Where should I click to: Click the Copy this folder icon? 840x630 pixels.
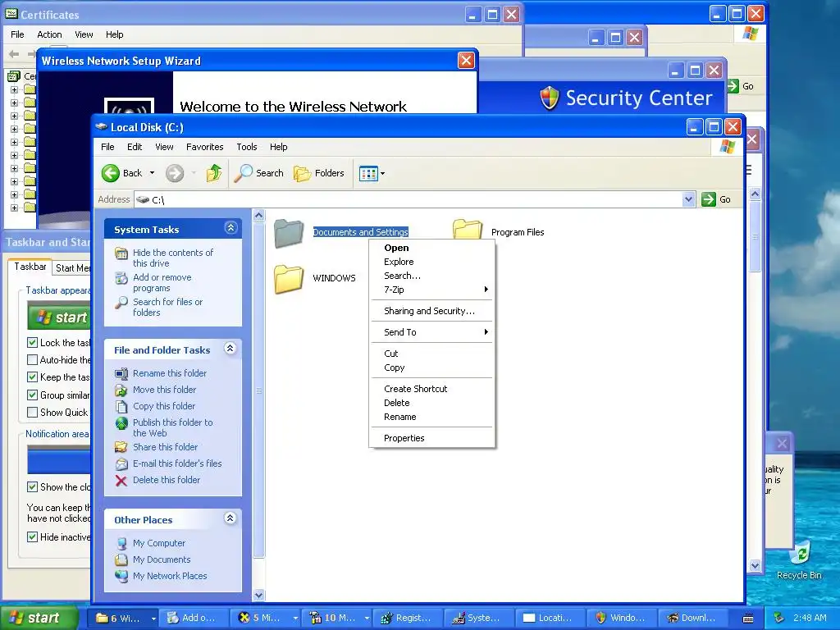coord(121,407)
